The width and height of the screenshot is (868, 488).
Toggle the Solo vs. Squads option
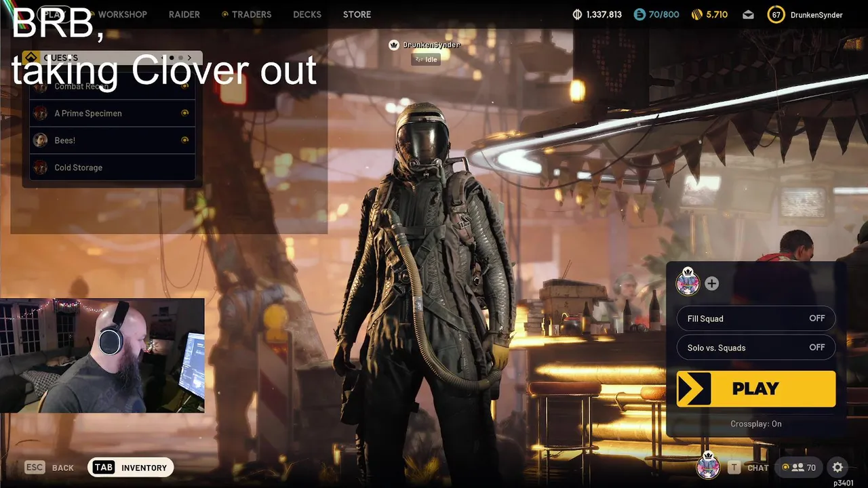pos(756,348)
